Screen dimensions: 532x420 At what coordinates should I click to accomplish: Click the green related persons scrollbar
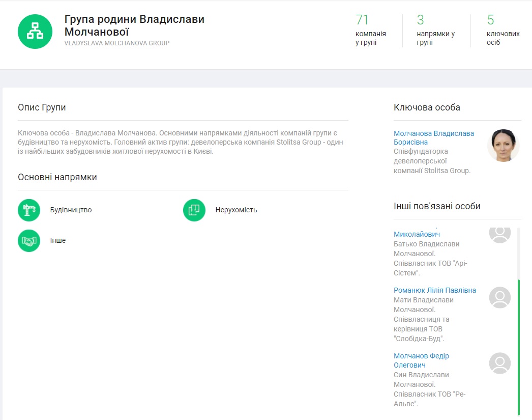click(x=518, y=346)
